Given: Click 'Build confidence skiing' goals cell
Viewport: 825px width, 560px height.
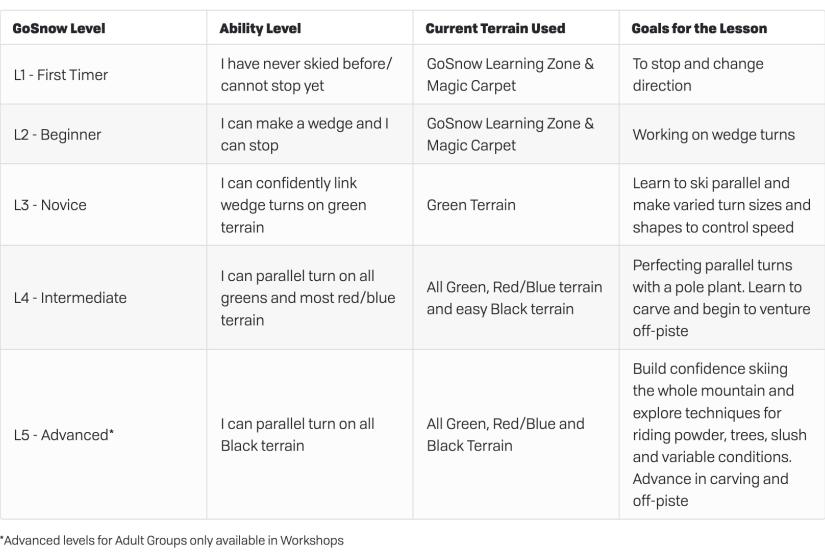Looking at the screenshot, I should (719, 435).
